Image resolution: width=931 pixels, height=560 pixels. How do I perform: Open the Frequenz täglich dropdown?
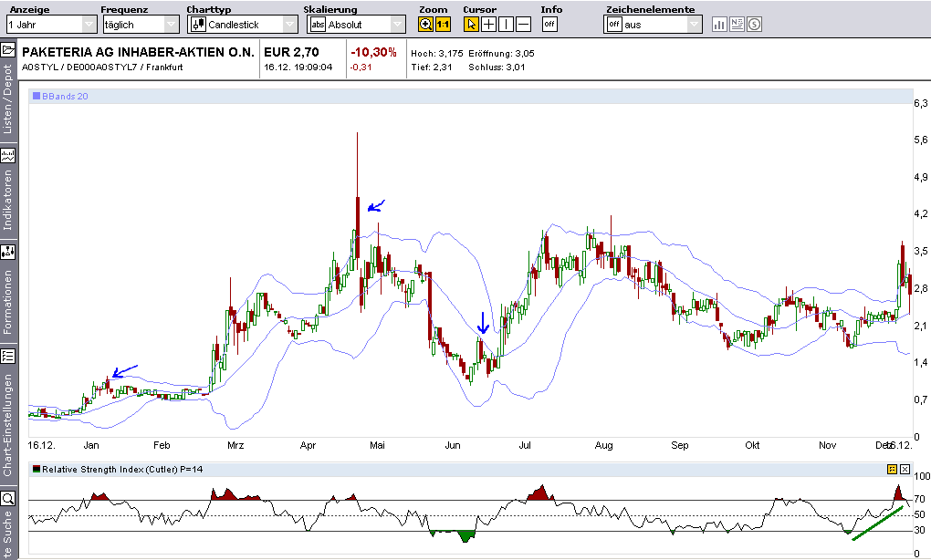coord(141,25)
